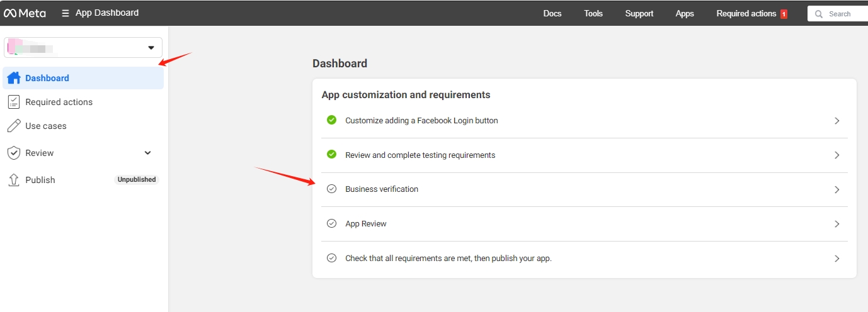Click the search magnifier icon
Screen dimensions: 868x312
(819, 14)
